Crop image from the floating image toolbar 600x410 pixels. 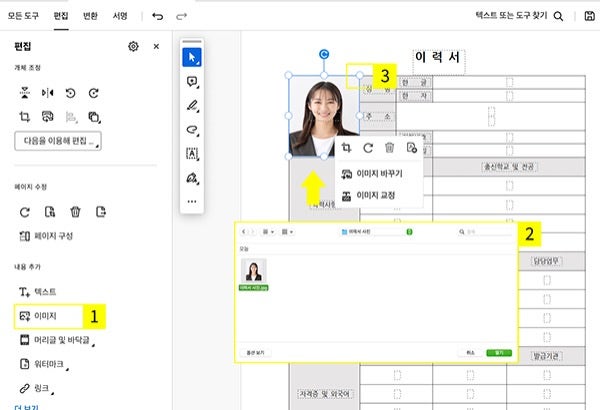pos(346,147)
